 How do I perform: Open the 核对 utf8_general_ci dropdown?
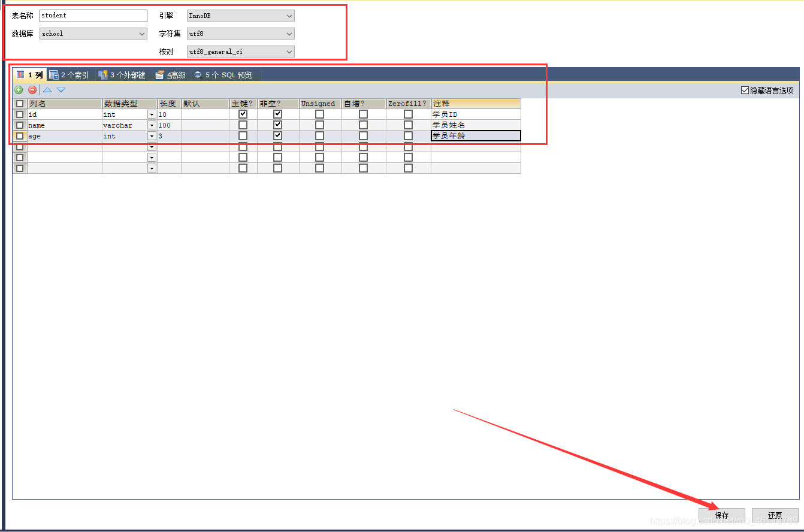coord(240,52)
